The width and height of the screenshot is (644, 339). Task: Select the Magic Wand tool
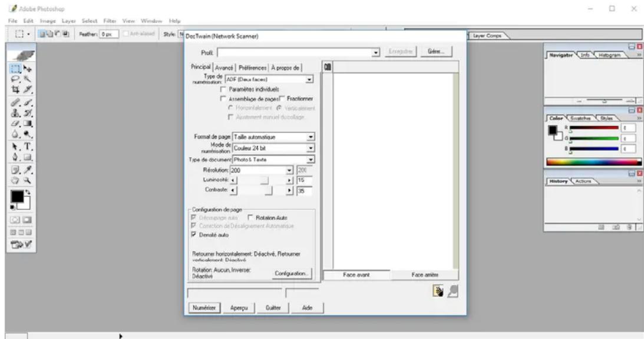coord(27,79)
